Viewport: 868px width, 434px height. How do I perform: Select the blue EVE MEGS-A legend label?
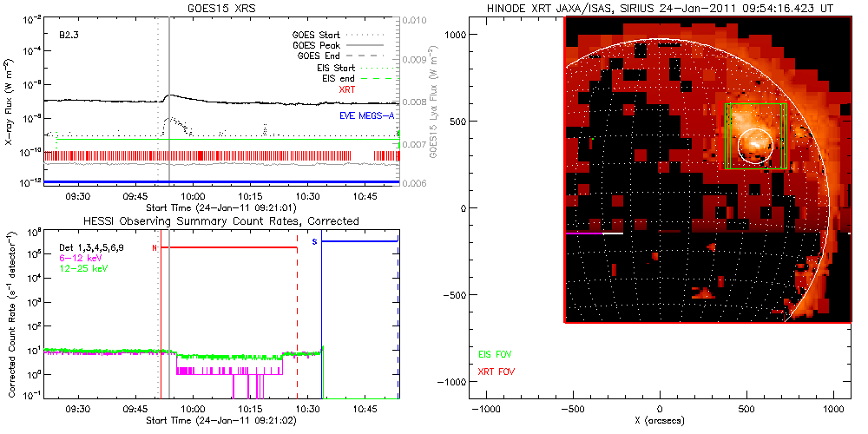click(x=365, y=115)
